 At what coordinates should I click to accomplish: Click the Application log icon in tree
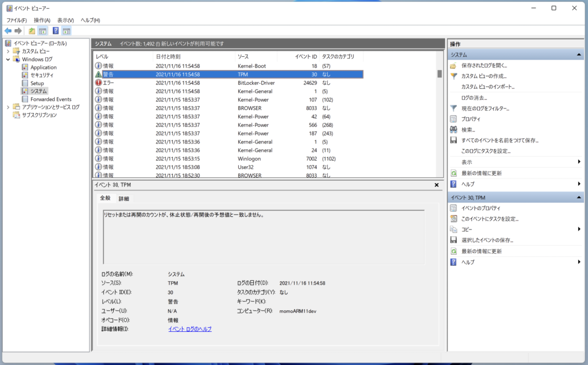pos(25,67)
